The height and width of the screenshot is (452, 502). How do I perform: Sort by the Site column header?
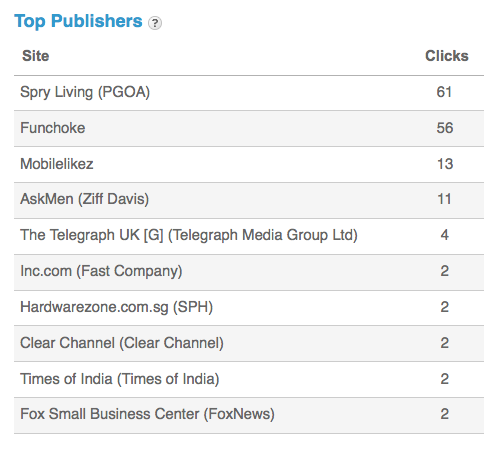pyautogui.click(x=35, y=56)
